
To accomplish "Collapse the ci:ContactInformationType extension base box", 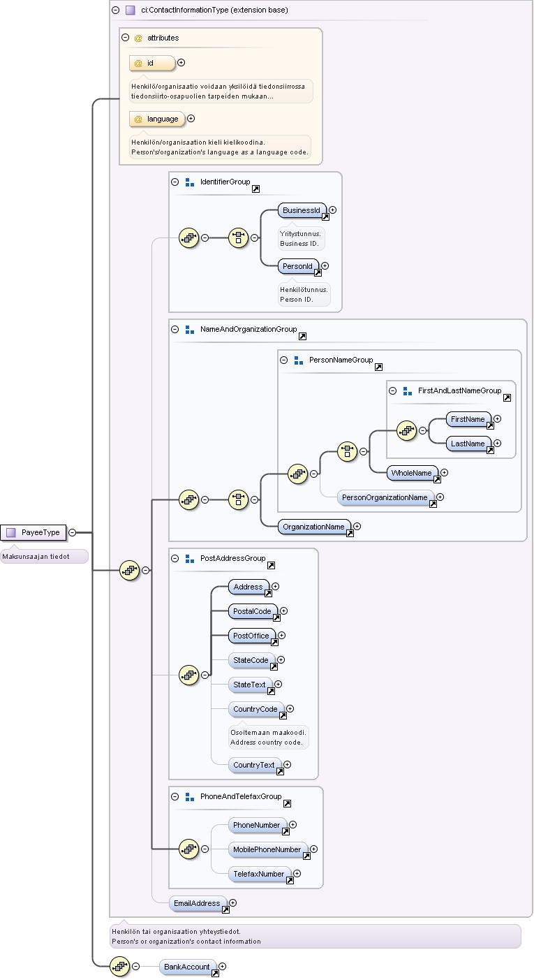I will pos(115,10).
